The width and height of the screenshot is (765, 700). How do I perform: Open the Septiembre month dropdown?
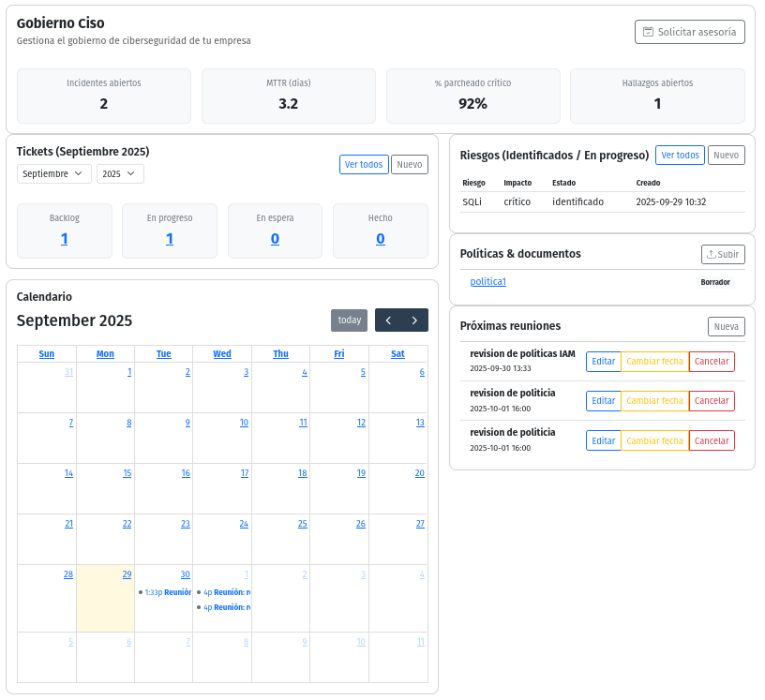click(53, 174)
